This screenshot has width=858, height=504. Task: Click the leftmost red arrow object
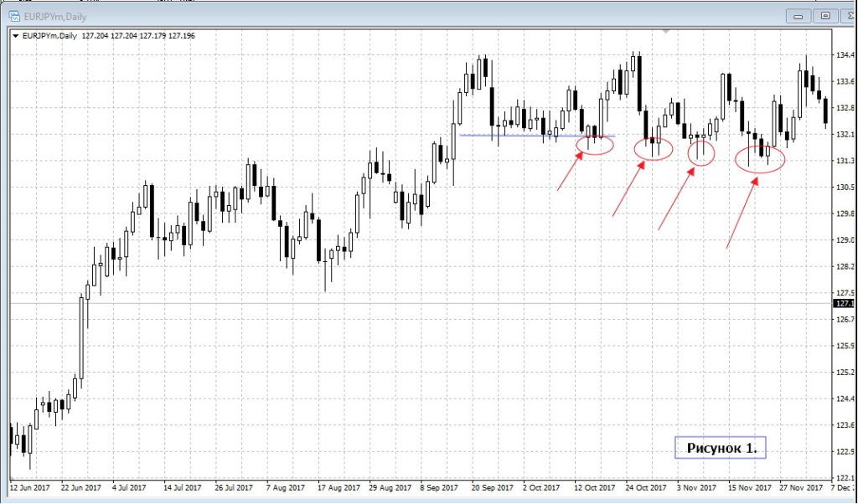click(570, 172)
